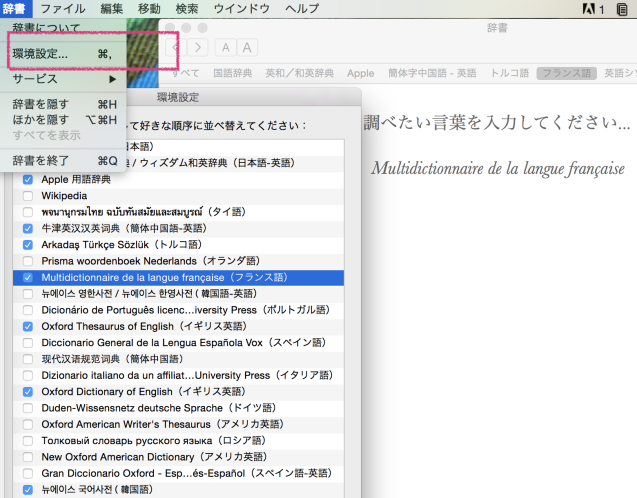Open the 移動 menu
637x498 pixels.
(149, 9)
